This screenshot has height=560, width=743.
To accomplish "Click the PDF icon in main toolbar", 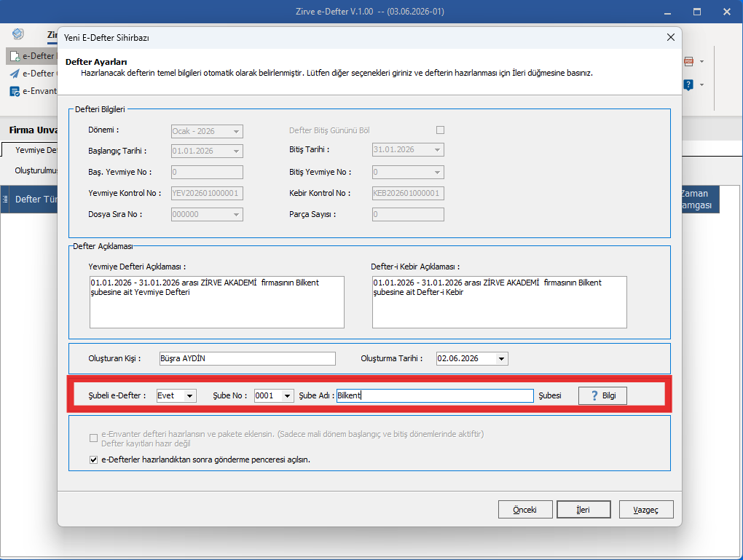I will point(688,61).
